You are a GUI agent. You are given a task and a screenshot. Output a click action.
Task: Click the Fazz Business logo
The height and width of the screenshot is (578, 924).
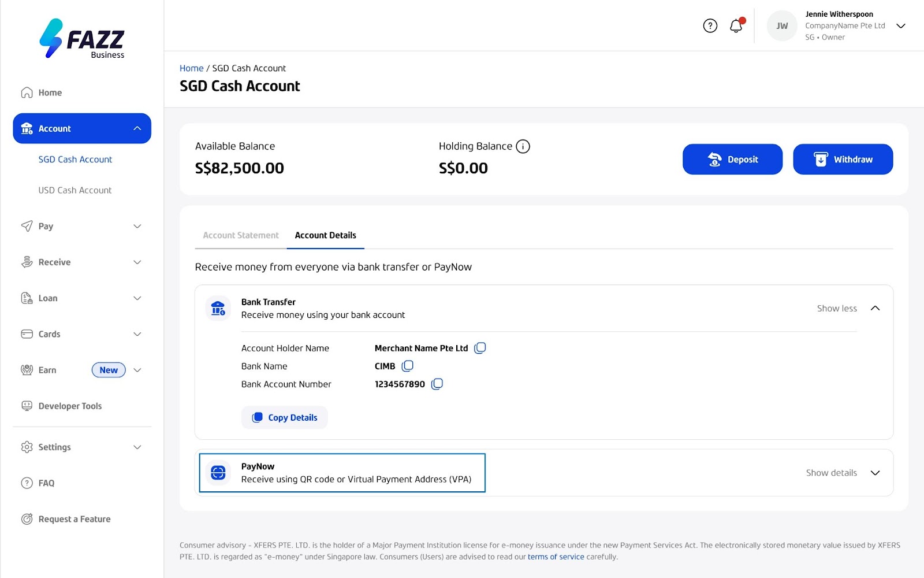82,39
